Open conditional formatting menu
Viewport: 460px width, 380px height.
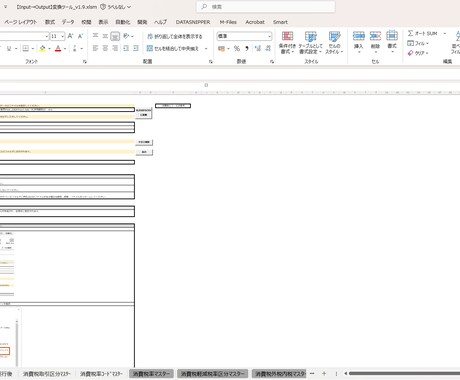pyautogui.click(x=287, y=42)
